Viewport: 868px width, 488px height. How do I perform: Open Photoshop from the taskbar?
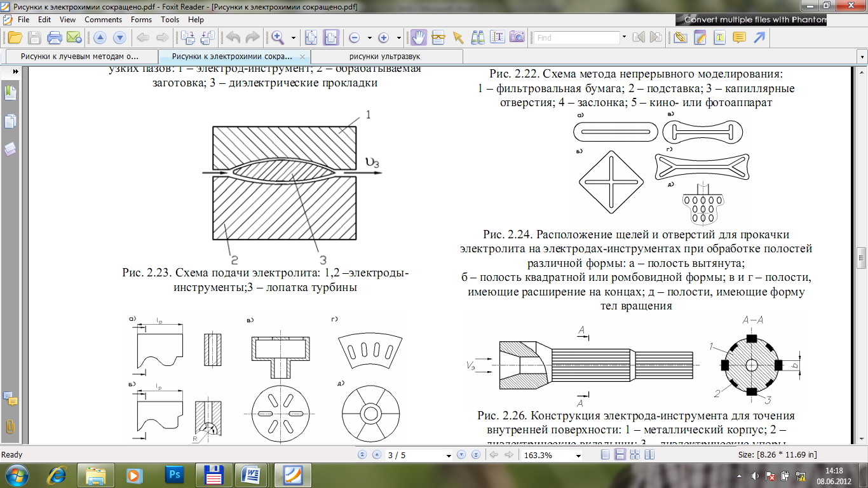pos(173,475)
